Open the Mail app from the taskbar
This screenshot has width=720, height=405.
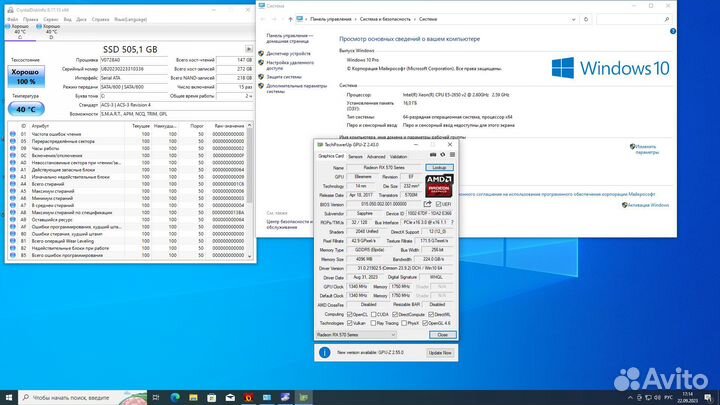pos(230,397)
